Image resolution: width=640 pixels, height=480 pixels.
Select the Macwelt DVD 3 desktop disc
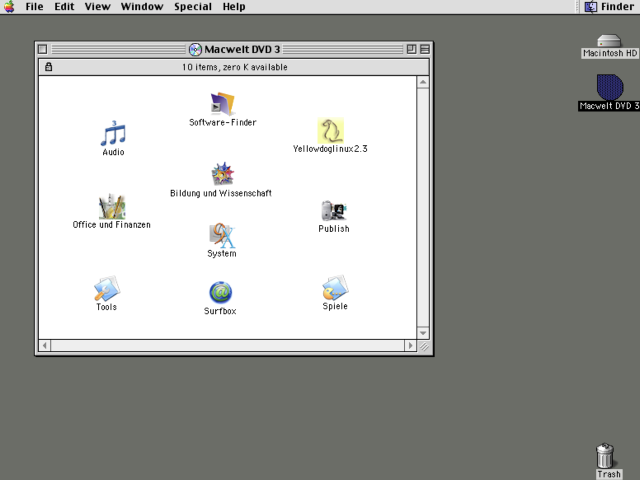coord(610,87)
